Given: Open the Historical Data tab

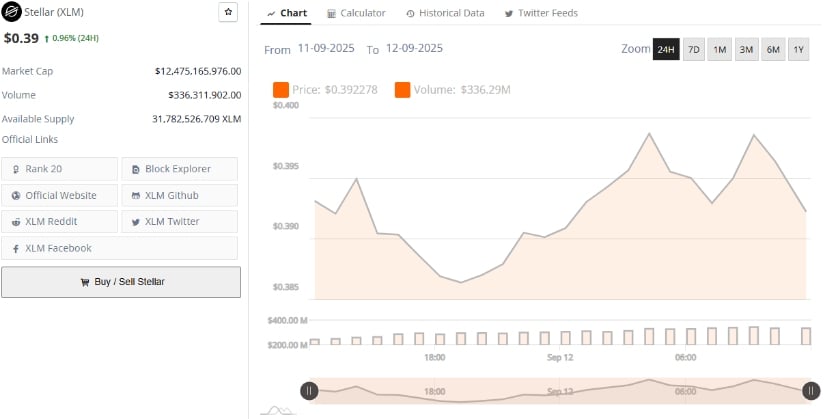Looking at the screenshot, I should coord(445,13).
